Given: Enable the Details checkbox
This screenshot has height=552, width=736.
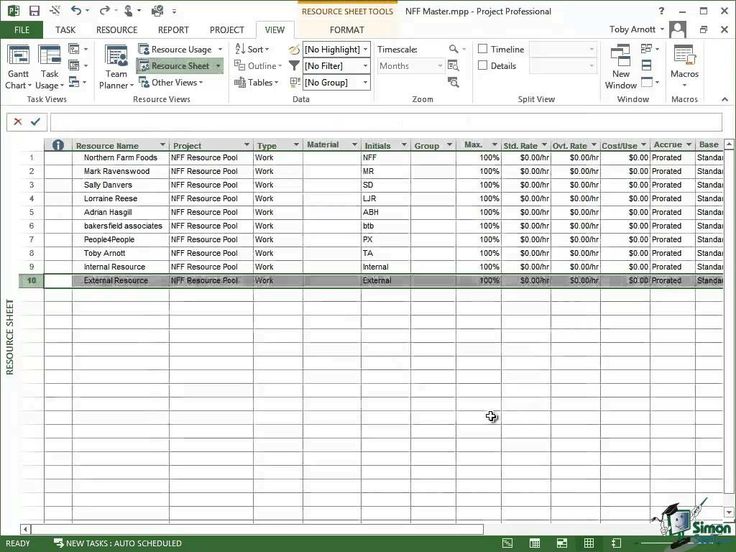Looking at the screenshot, I should point(483,65).
